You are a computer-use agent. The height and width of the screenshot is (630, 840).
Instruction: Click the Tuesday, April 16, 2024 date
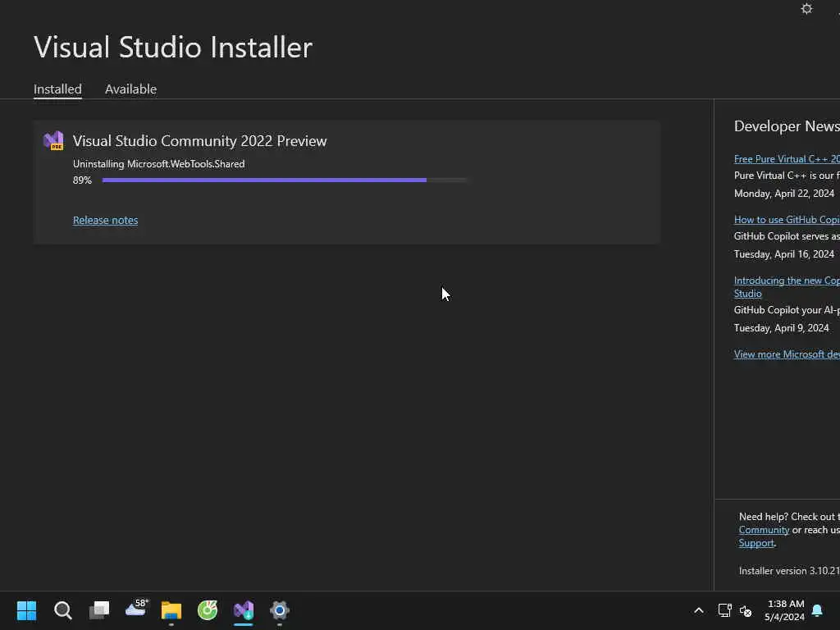(x=783, y=254)
